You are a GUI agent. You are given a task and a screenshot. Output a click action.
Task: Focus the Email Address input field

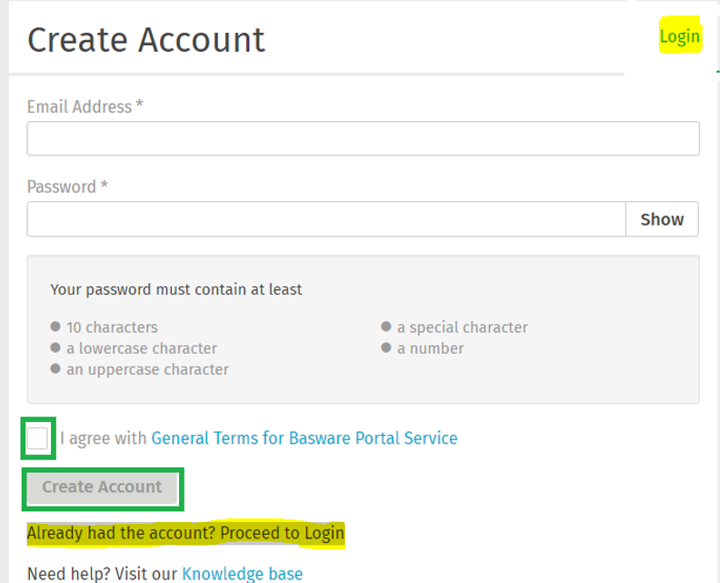click(363, 138)
